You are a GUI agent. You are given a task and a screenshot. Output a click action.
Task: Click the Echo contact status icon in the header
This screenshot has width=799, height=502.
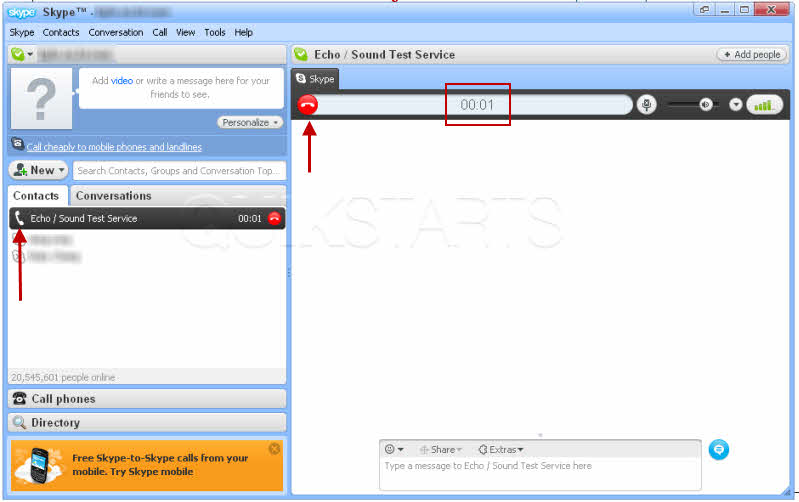pos(301,54)
